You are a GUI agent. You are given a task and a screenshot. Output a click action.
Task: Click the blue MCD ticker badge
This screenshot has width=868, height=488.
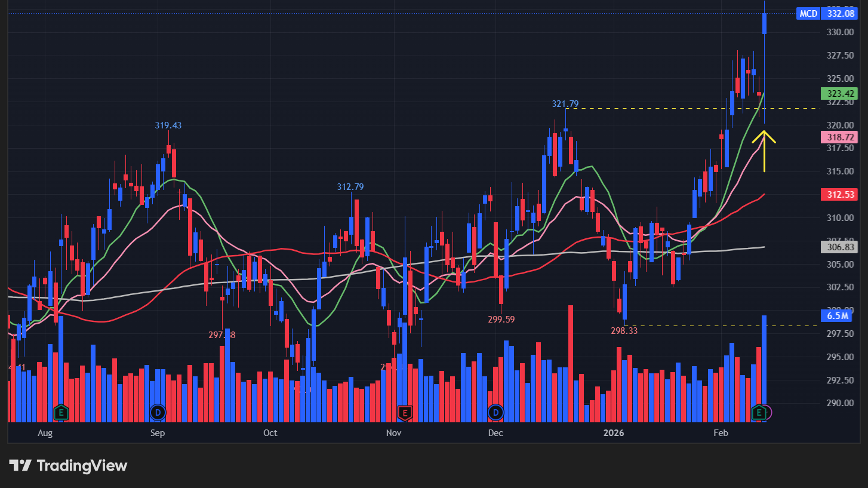[808, 13]
